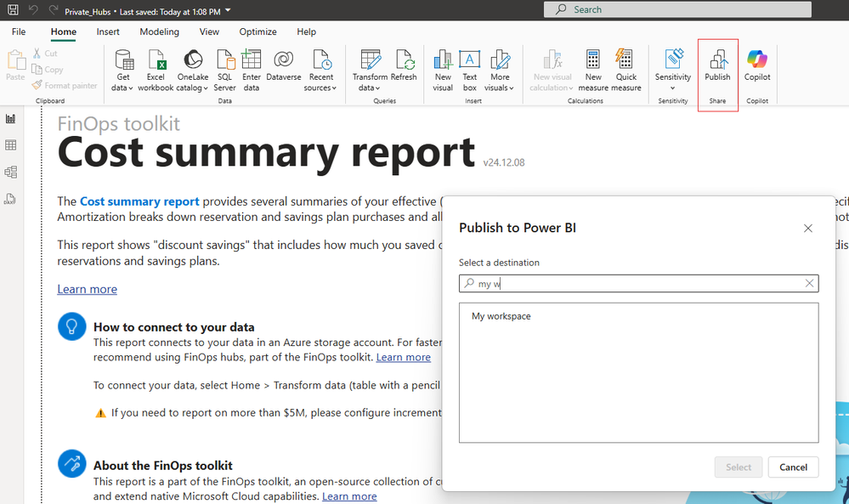Open the New visual calculation dropdown
This screenshot has height=504, width=849.
pos(552,71)
